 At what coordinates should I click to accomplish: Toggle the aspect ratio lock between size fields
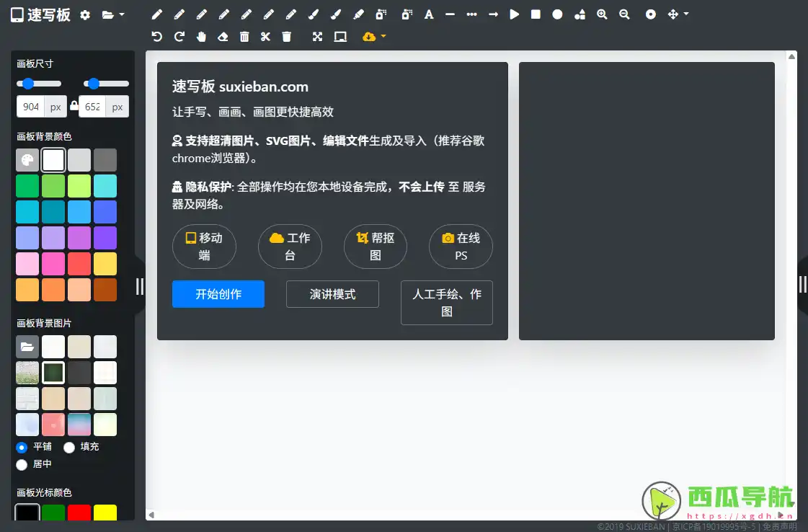[73, 105]
